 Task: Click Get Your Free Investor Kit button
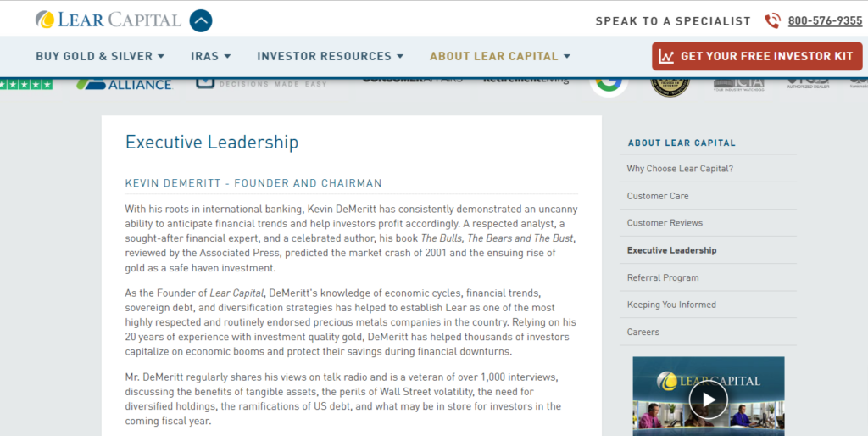(757, 56)
